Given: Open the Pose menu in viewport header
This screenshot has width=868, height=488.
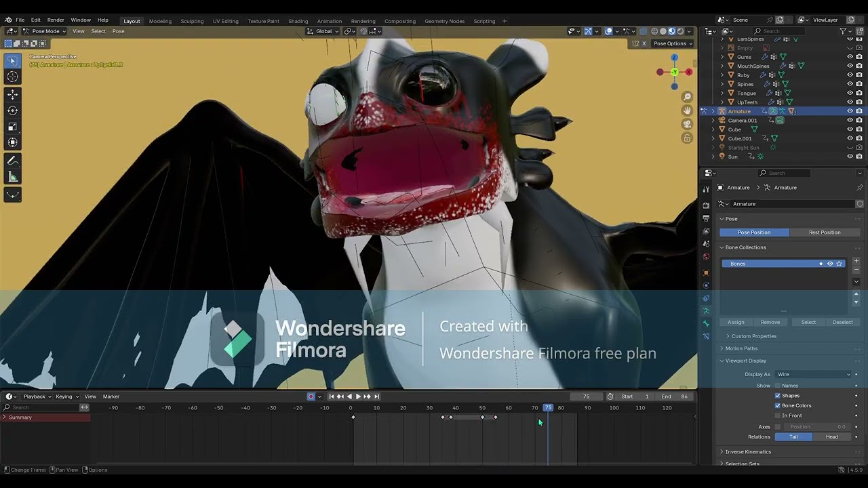Looking at the screenshot, I should (118, 31).
